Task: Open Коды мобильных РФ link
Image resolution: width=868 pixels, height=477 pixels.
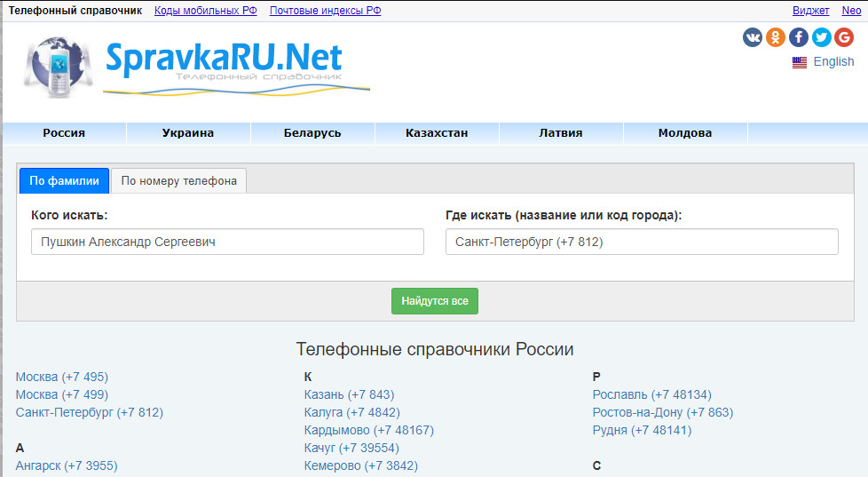Action: tap(206, 11)
